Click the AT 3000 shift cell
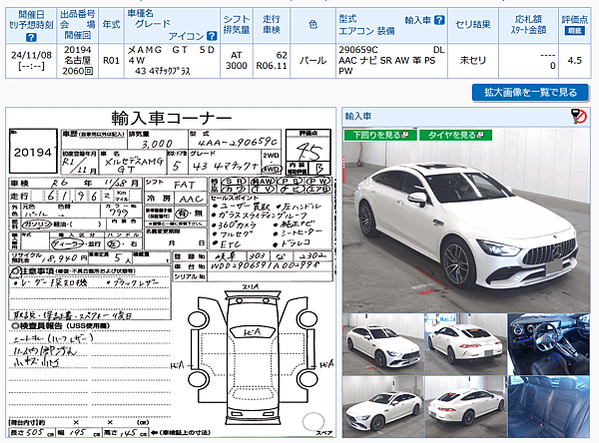The height and width of the screenshot is (443, 599). [x=236, y=61]
